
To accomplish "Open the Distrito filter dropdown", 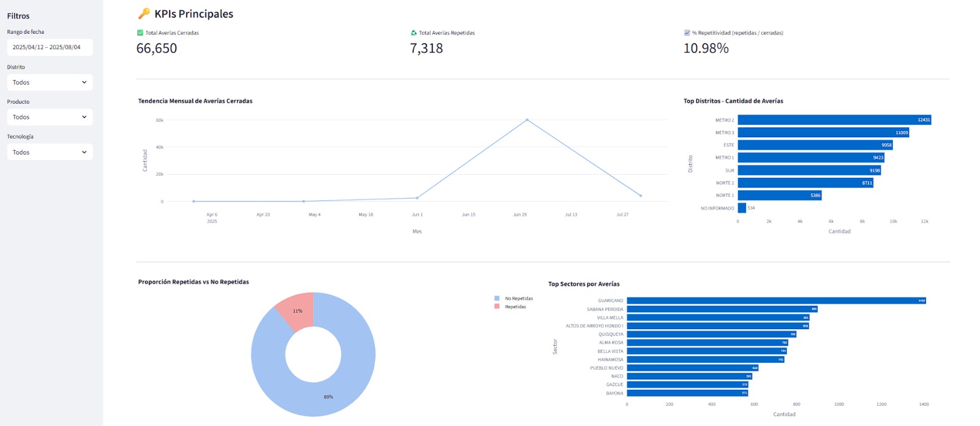I will [50, 82].
